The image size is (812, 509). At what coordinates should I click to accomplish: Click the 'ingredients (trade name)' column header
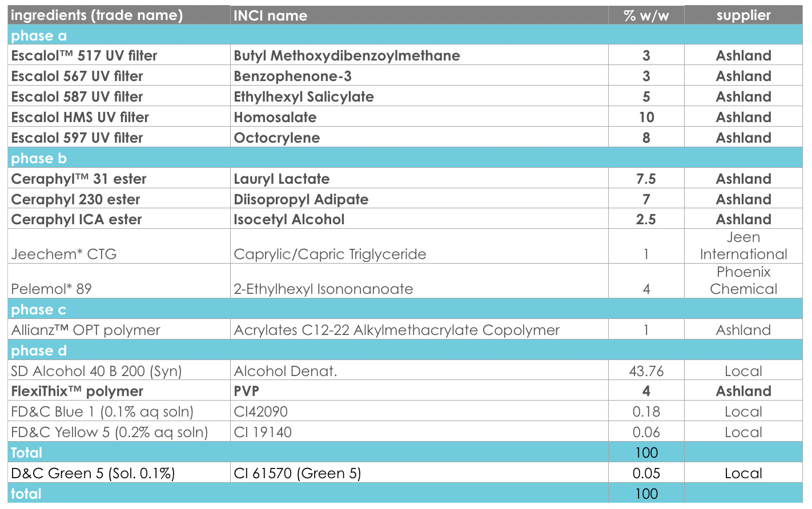(x=119, y=15)
